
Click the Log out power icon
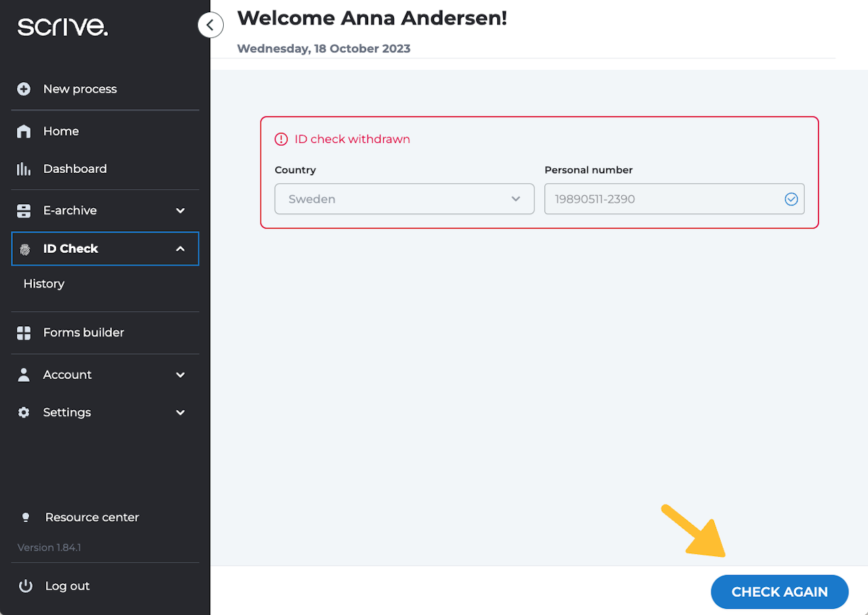[x=26, y=586]
